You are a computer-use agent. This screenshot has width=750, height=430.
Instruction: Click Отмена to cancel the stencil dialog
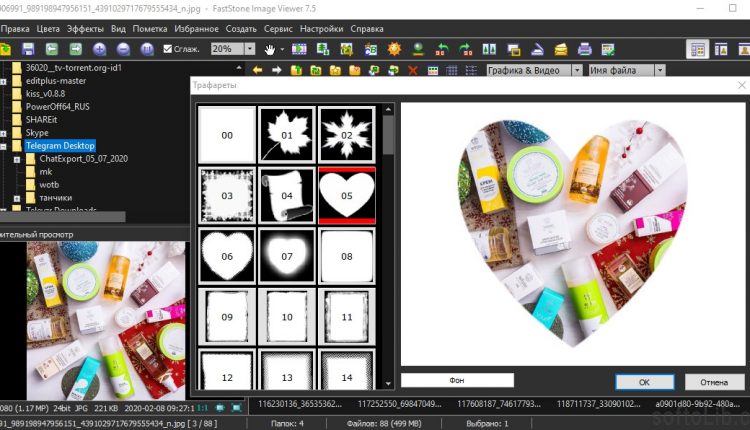click(714, 382)
